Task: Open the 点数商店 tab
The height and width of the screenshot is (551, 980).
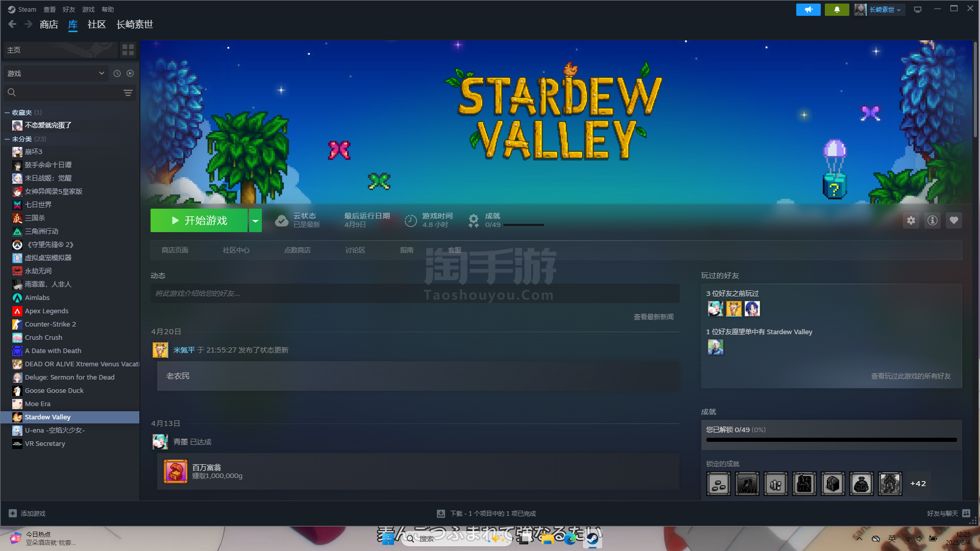Action: pyautogui.click(x=298, y=250)
